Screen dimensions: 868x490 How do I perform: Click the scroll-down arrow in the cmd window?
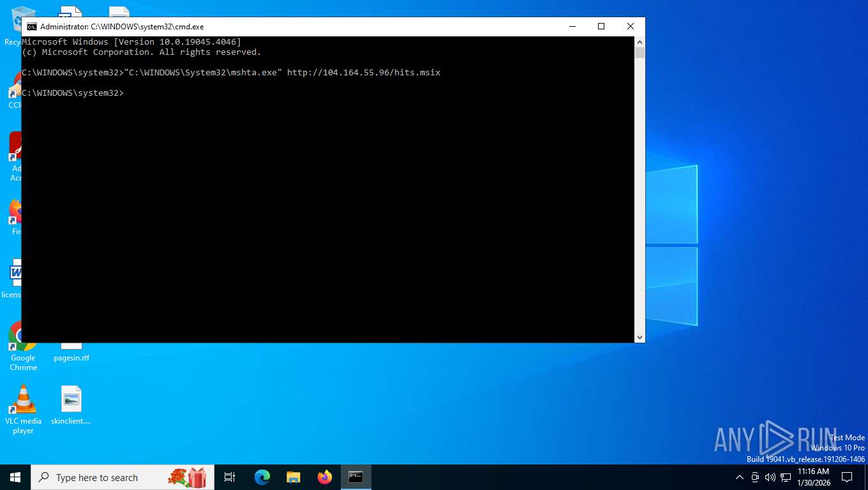pyautogui.click(x=640, y=338)
